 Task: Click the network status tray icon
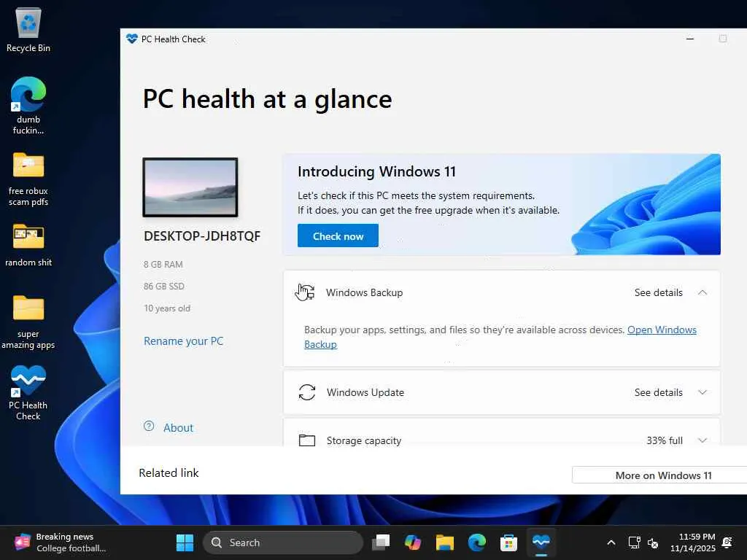click(634, 542)
